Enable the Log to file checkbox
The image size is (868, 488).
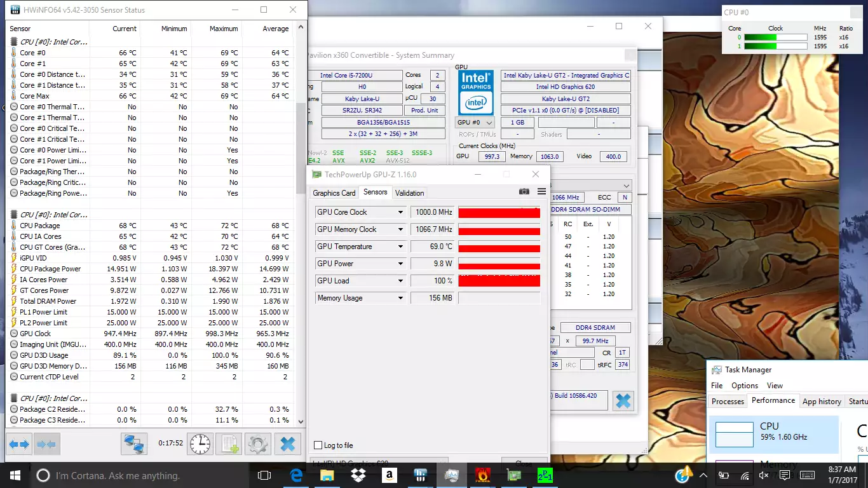coord(318,445)
